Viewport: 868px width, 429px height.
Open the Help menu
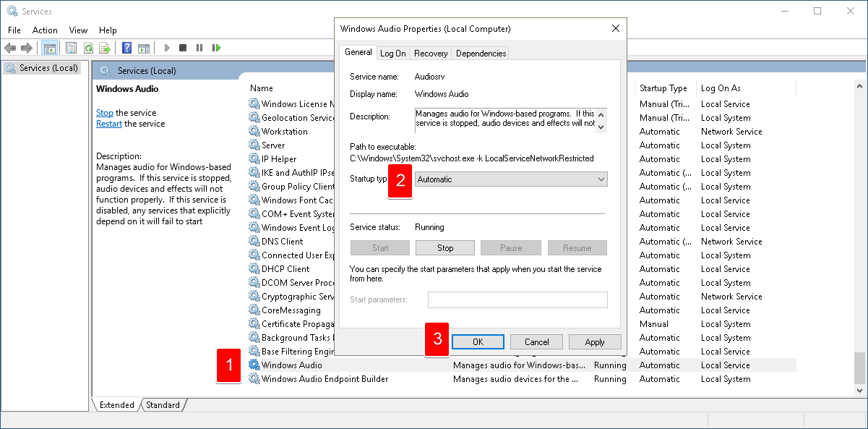108,30
